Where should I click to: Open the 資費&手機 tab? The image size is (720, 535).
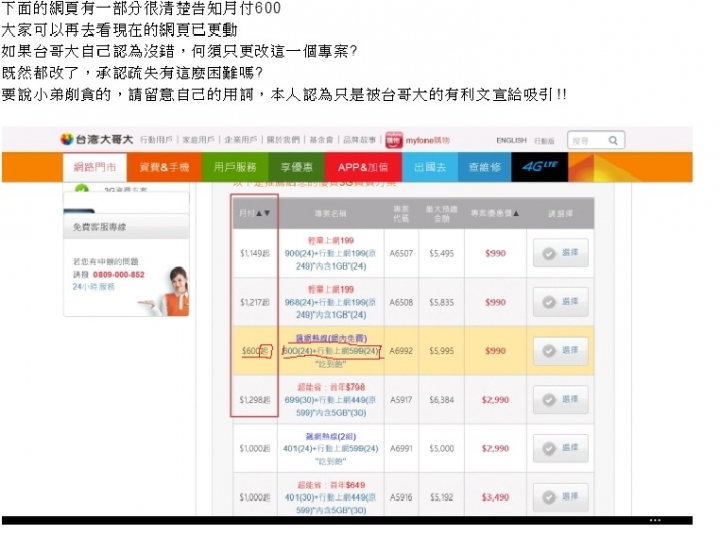pyautogui.click(x=164, y=167)
